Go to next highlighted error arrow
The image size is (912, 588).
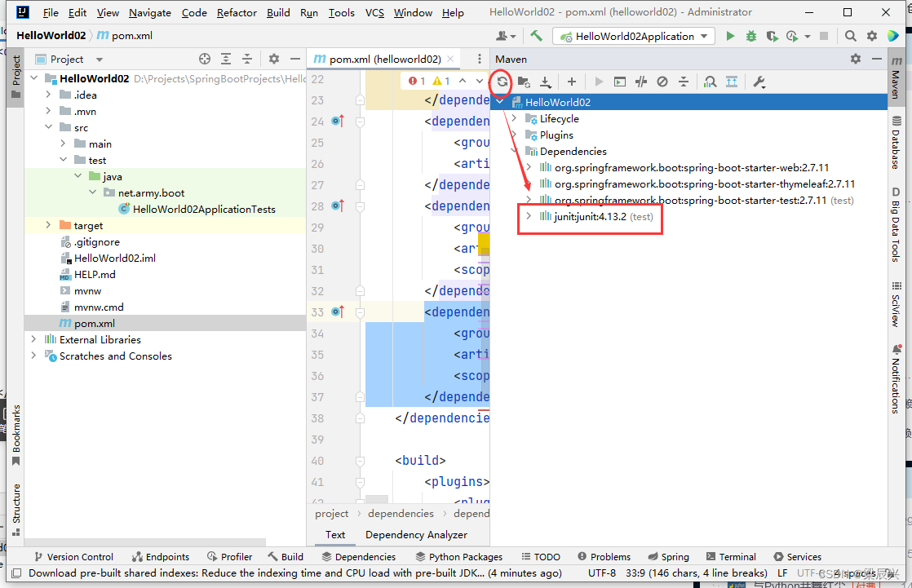click(x=480, y=81)
